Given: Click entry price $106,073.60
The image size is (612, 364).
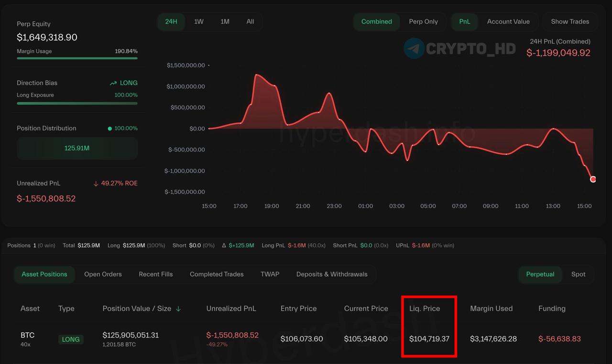Looking at the screenshot, I should tap(302, 339).
